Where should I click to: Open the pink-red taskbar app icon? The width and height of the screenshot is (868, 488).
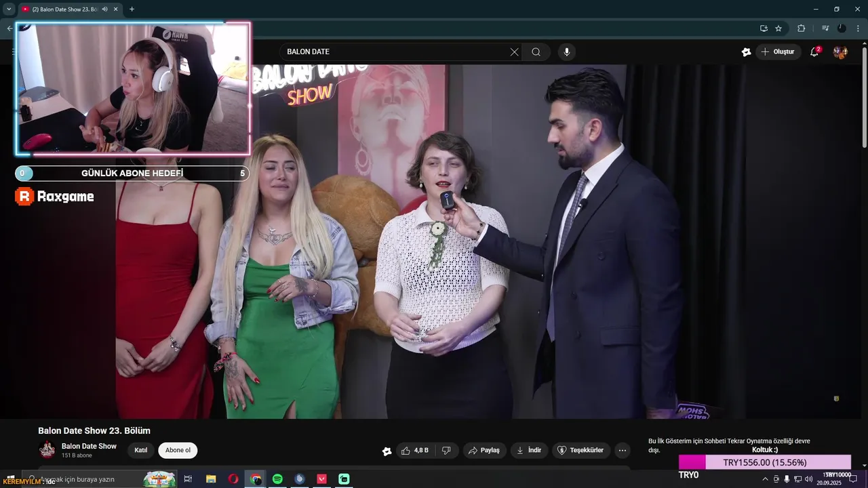tap(322, 479)
